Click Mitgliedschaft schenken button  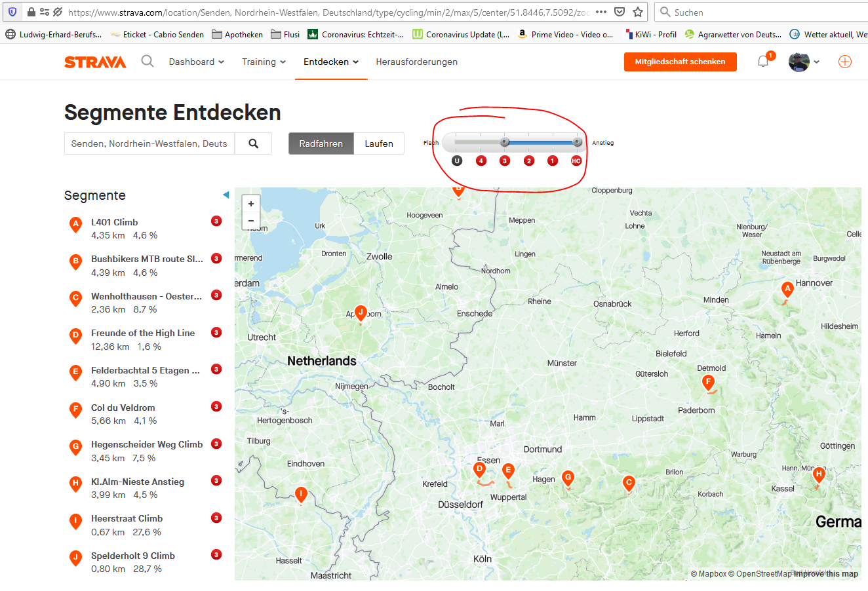(680, 62)
